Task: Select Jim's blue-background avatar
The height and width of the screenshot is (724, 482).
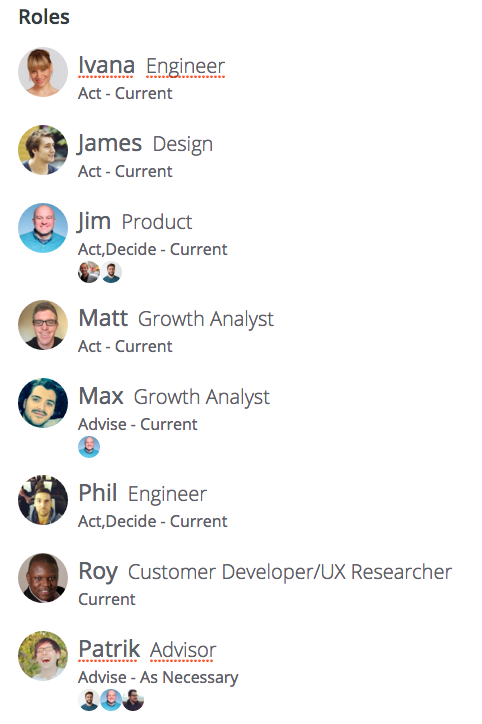Action: pos(43,228)
